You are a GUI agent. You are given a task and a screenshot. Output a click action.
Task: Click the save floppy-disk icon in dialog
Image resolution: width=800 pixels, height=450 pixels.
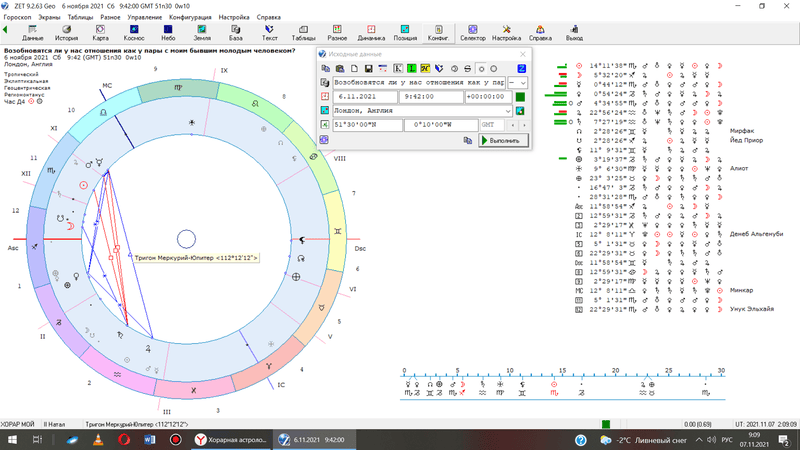point(369,68)
